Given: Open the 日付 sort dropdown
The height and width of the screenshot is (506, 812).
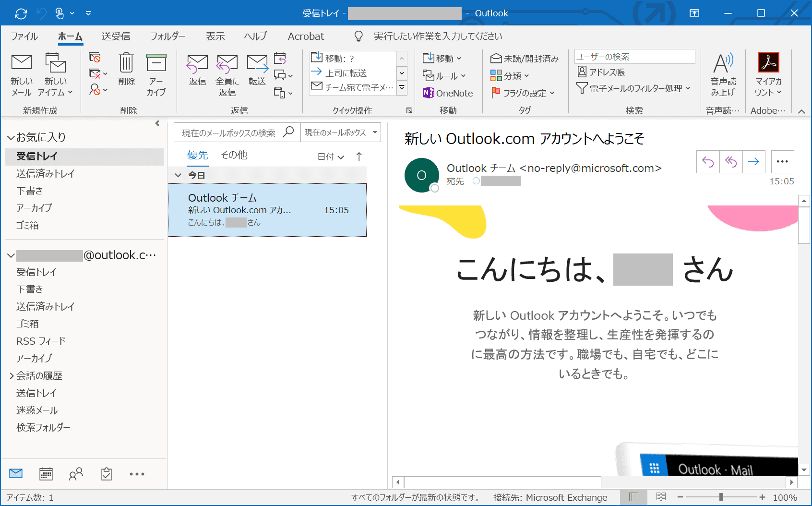Looking at the screenshot, I should (331, 157).
